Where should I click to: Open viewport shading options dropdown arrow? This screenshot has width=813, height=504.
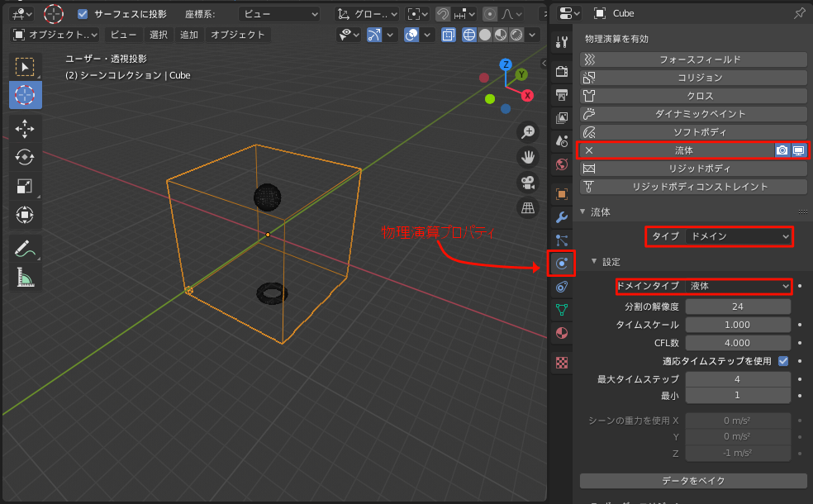[532, 35]
